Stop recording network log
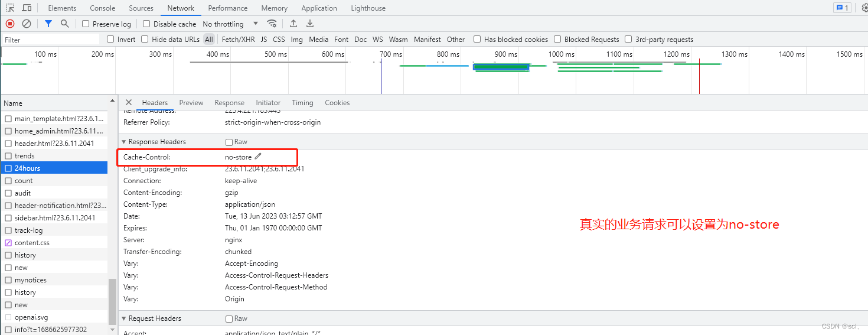 (10, 24)
